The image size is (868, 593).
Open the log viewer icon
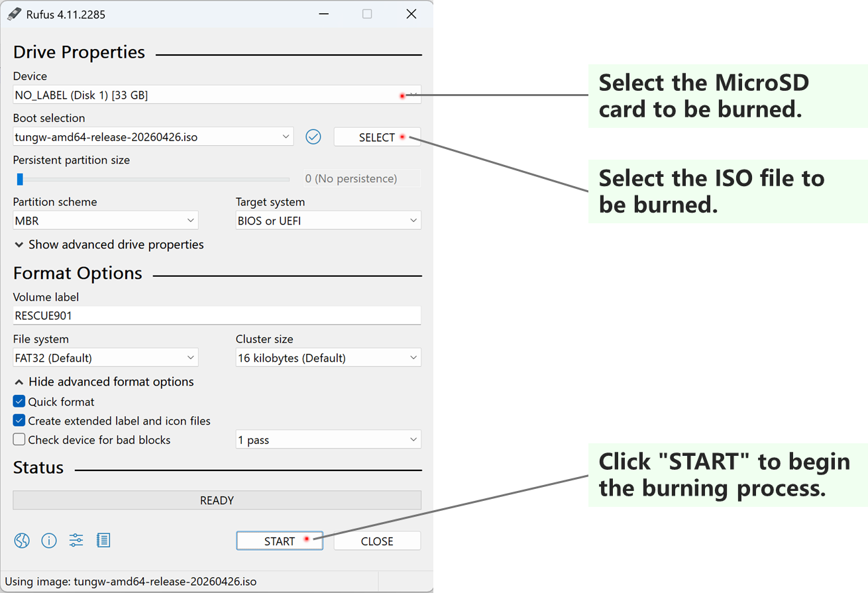(x=103, y=541)
